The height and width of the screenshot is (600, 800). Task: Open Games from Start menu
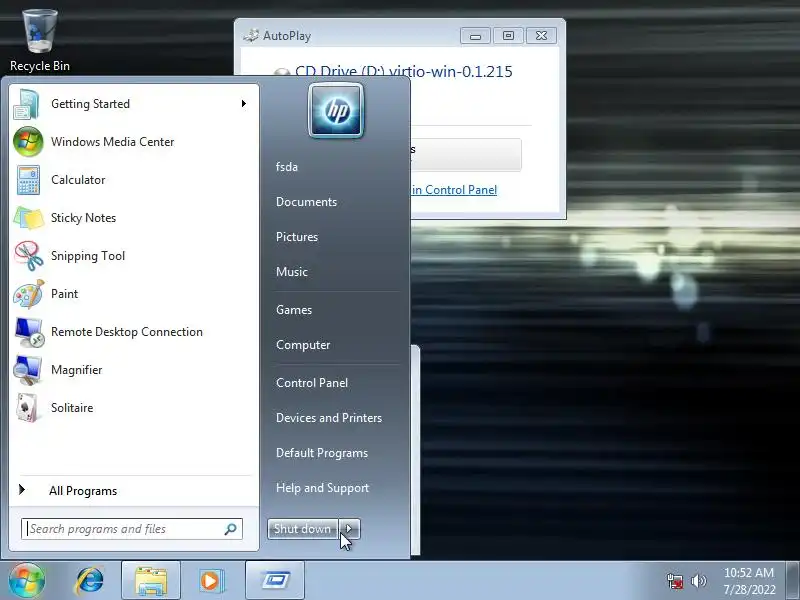pyautogui.click(x=294, y=310)
